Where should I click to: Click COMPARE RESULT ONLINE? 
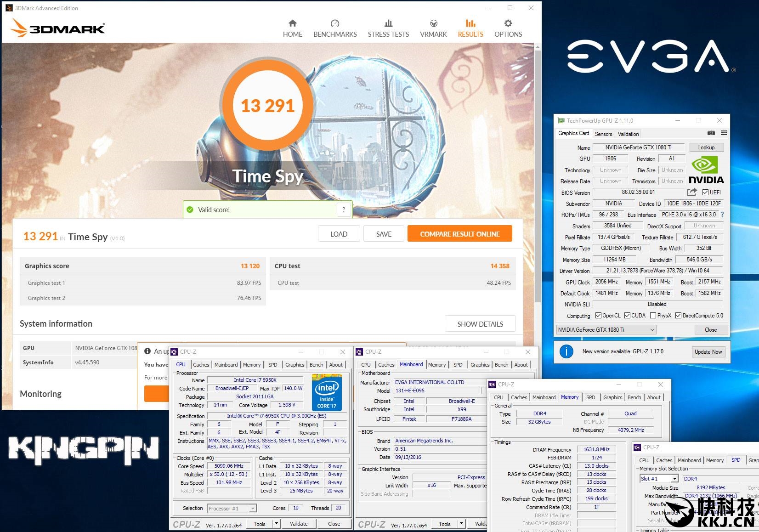pos(460,234)
